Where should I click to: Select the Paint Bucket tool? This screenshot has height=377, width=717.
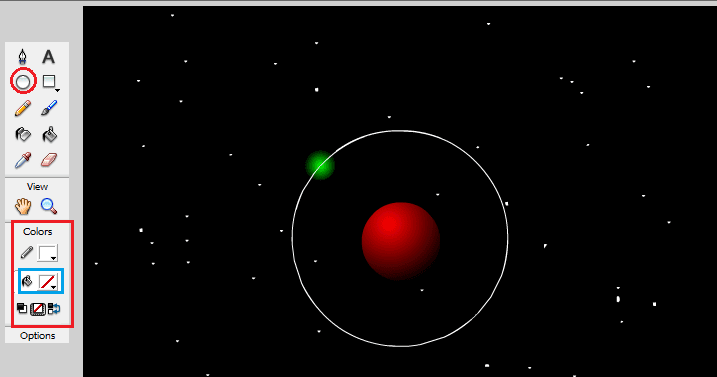49,135
